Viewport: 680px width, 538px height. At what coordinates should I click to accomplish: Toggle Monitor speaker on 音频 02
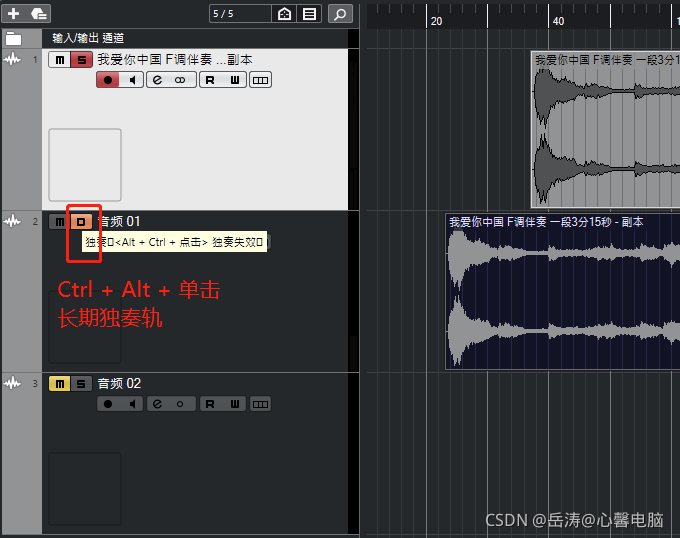point(132,404)
